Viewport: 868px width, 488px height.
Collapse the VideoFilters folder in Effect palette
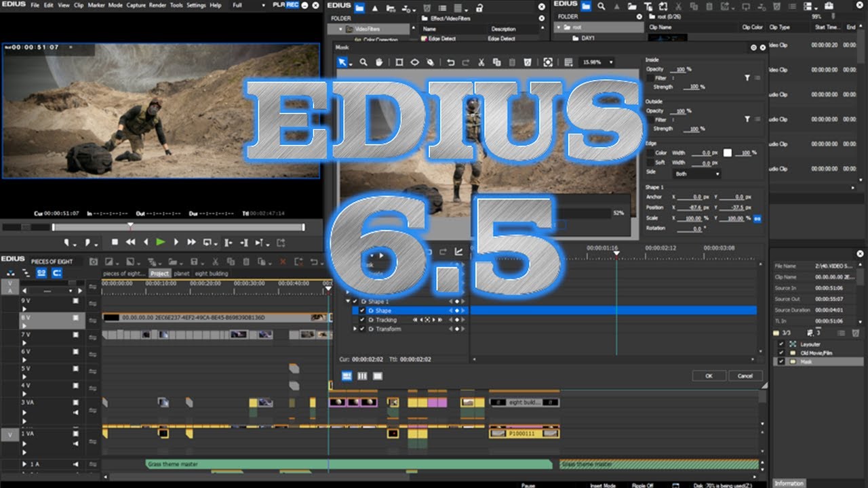340,29
